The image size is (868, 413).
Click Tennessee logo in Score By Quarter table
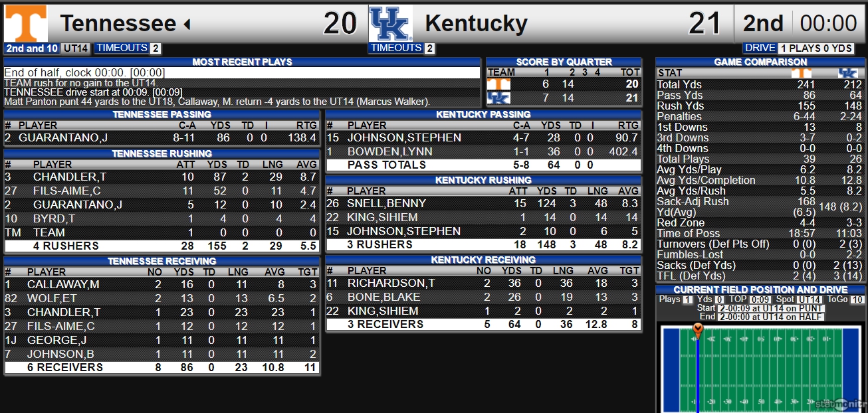[498, 84]
